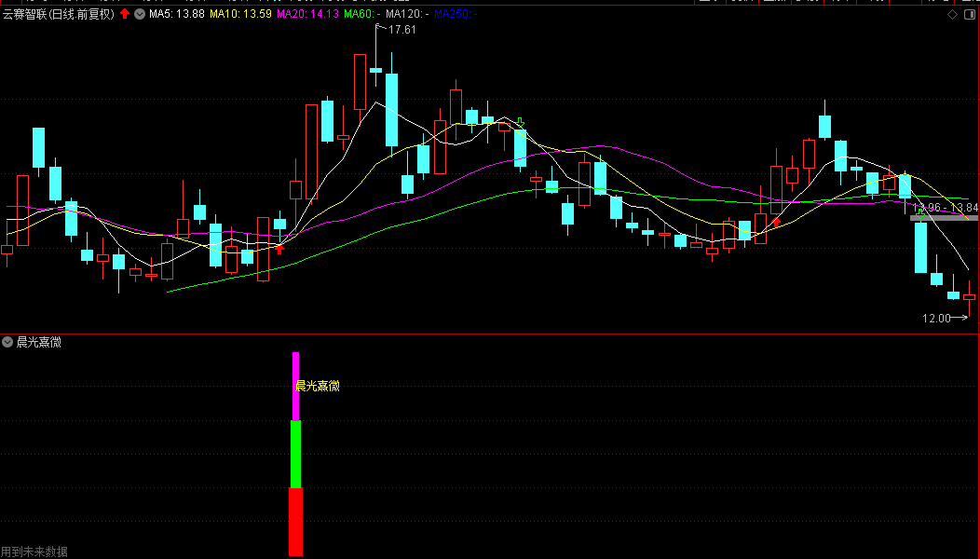
Task: Click the candlestick at the 17.61 peak
Action: 375,69
